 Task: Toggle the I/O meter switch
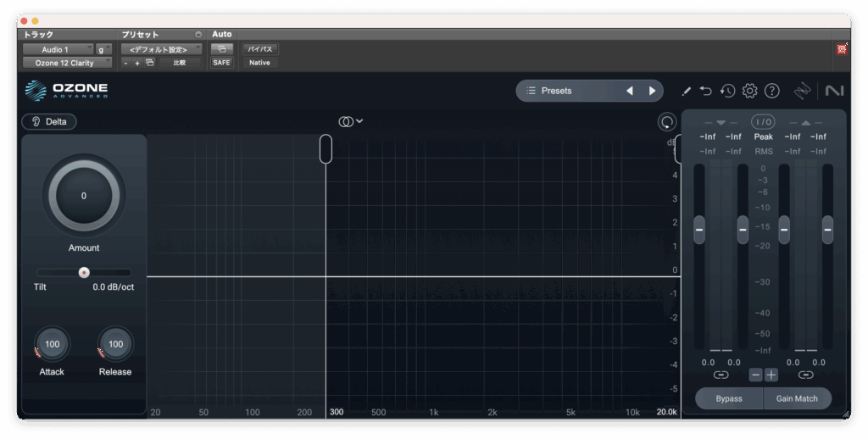[763, 122]
